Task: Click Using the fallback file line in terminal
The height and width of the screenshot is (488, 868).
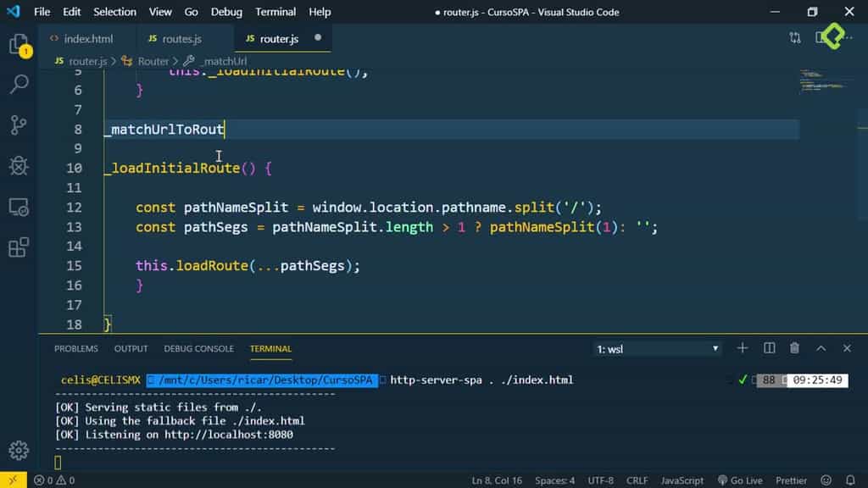Action: coord(180,421)
